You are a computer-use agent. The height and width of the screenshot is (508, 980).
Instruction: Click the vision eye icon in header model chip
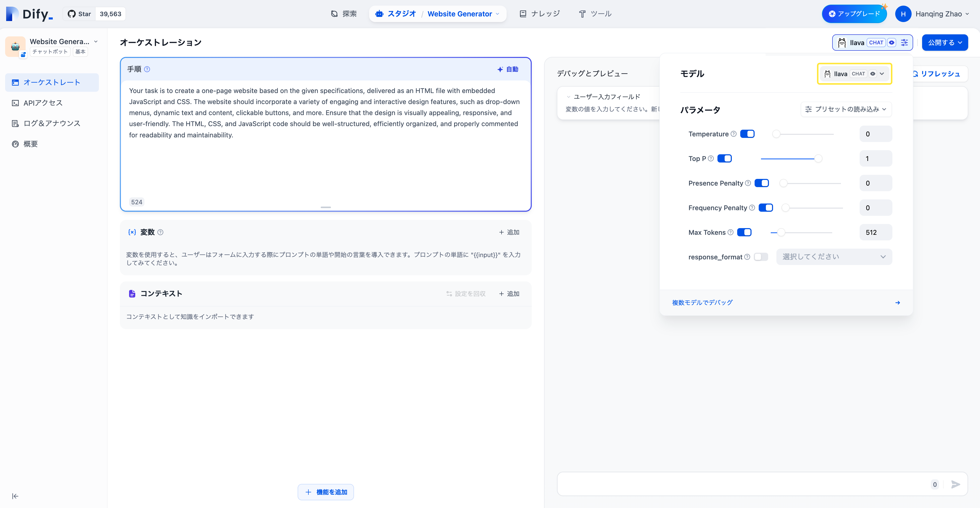point(892,43)
